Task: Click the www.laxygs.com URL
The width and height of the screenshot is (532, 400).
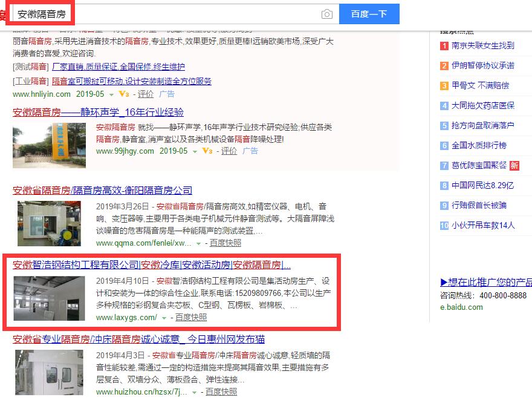Action: [x=126, y=318]
